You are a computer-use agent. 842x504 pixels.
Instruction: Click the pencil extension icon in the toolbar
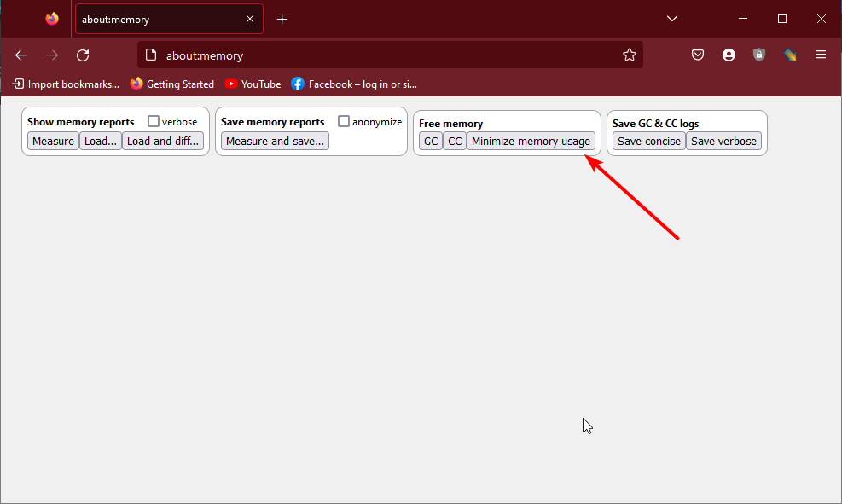790,55
